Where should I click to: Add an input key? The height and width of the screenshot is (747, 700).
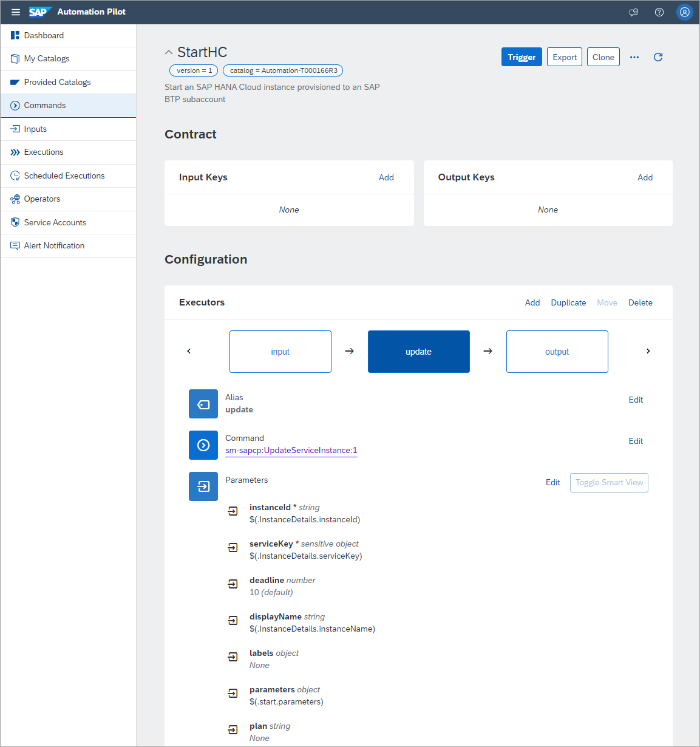click(386, 177)
